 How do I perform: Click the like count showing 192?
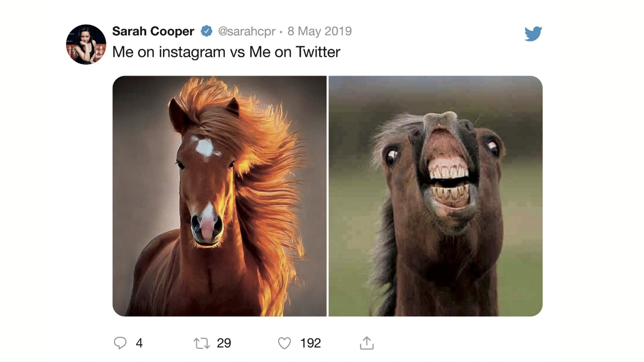311,343
